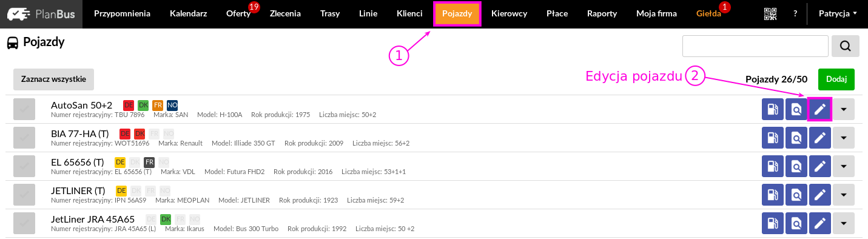Select the EL 65656 (T) row checkbox
Viewport: 868px width, 239px height.
24,166
